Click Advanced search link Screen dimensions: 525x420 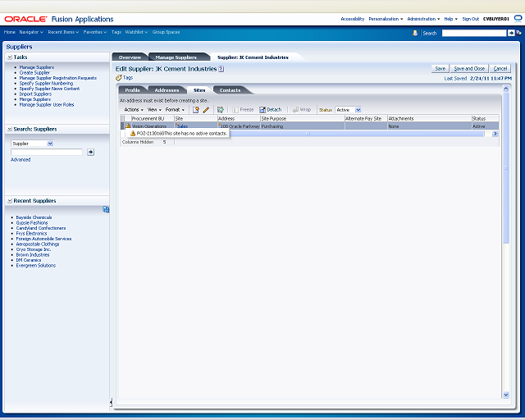pyautogui.click(x=21, y=160)
